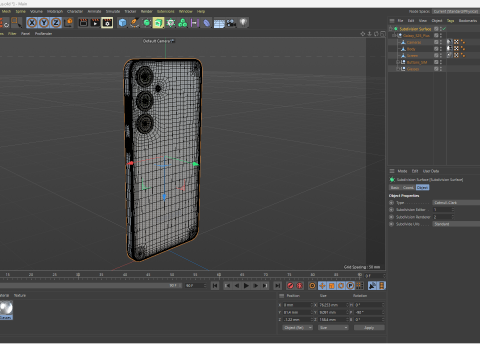This screenshot has width=480, height=360.
Task: Select the Spline Pen tool
Action: coord(134,23)
